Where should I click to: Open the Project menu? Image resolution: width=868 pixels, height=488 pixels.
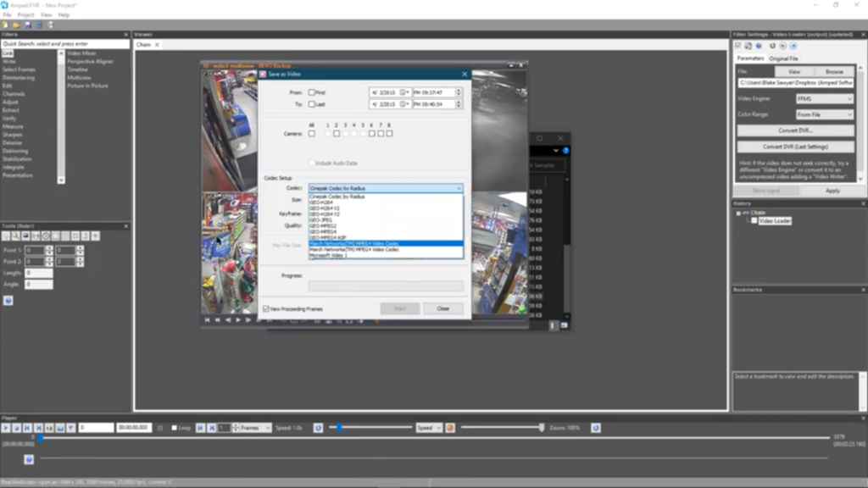pyautogui.click(x=25, y=15)
